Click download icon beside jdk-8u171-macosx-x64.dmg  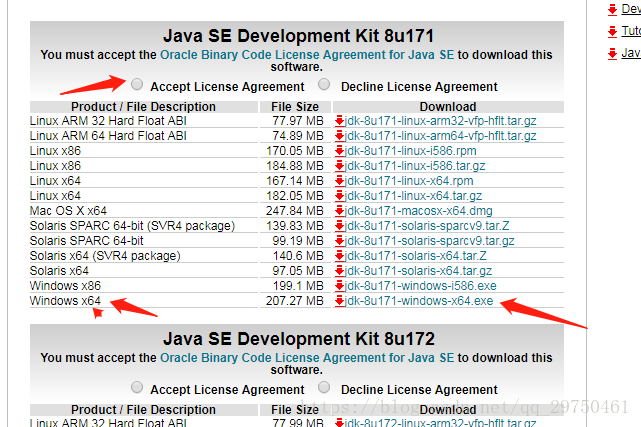339,211
